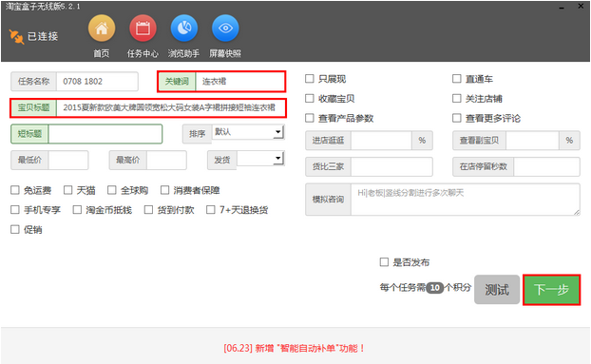Enable 7+天退换货 checkbox
Image resolution: width=591 pixels, height=364 pixels.
click(x=211, y=209)
